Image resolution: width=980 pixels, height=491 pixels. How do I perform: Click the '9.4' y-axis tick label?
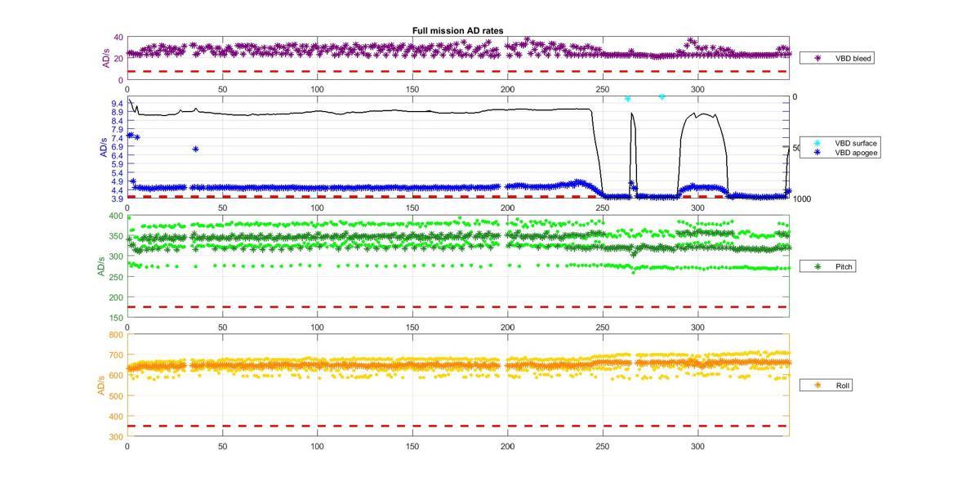click(x=117, y=104)
